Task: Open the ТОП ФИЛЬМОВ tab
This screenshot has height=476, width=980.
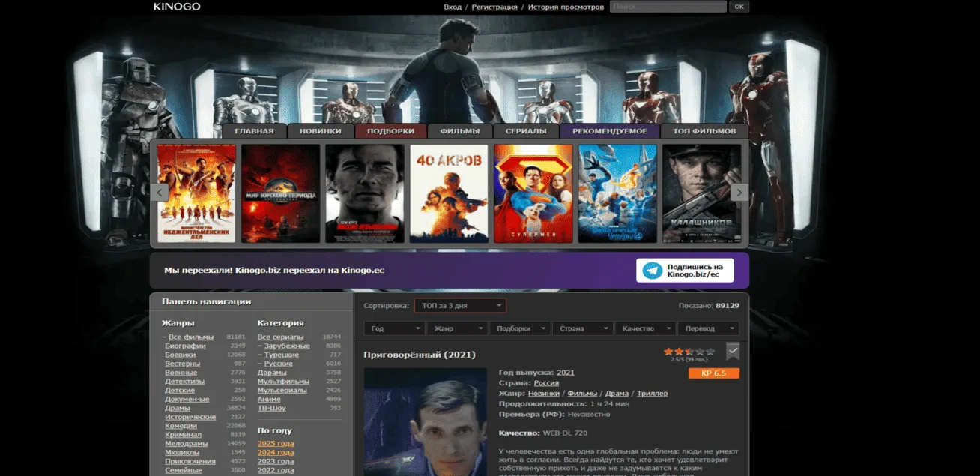Action: (x=704, y=131)
